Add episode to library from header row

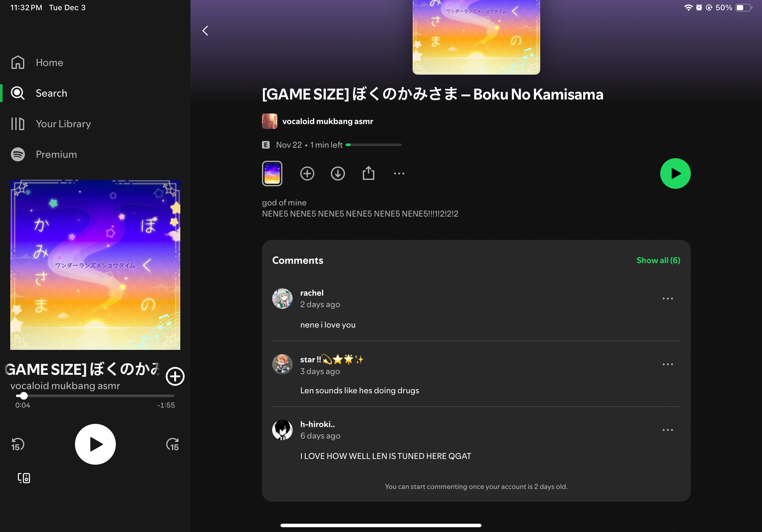(x=307, y=174)
